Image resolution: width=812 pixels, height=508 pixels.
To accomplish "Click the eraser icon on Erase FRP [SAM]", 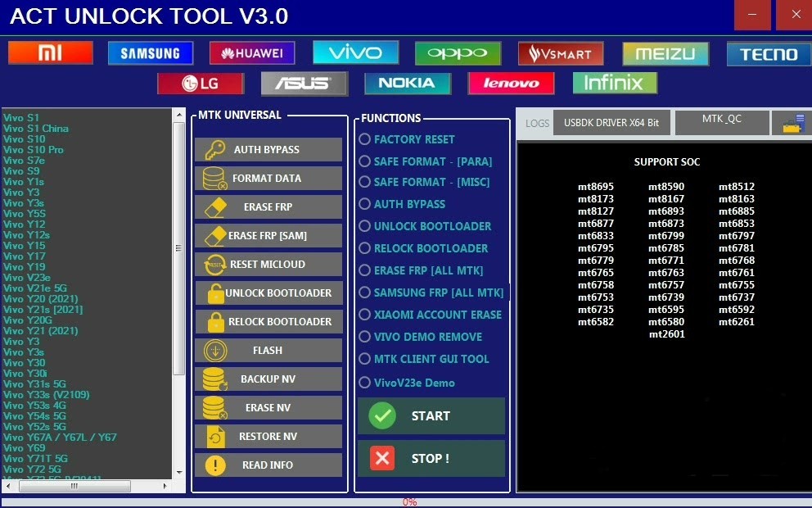I will point(215,236).
